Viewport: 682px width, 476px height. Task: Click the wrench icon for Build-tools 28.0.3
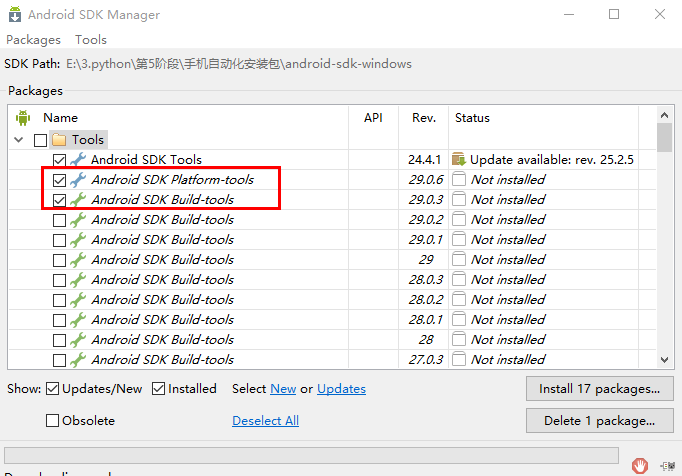click(x=78, y=279)
